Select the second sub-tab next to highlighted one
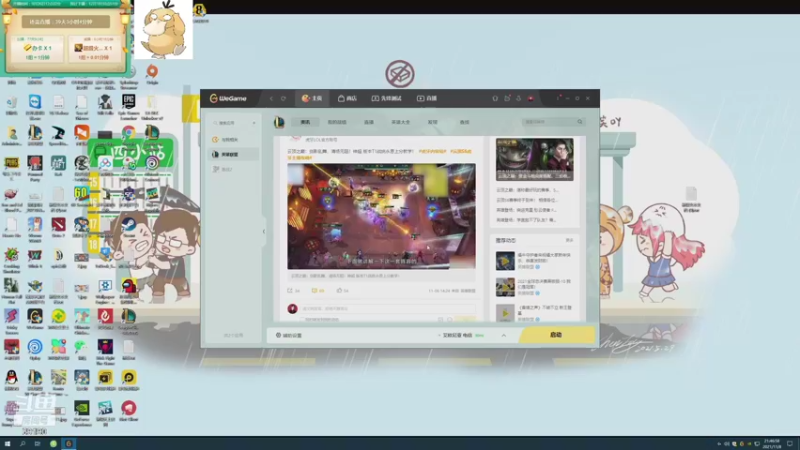This screenshot has height=450, width=800. [337, 122]
